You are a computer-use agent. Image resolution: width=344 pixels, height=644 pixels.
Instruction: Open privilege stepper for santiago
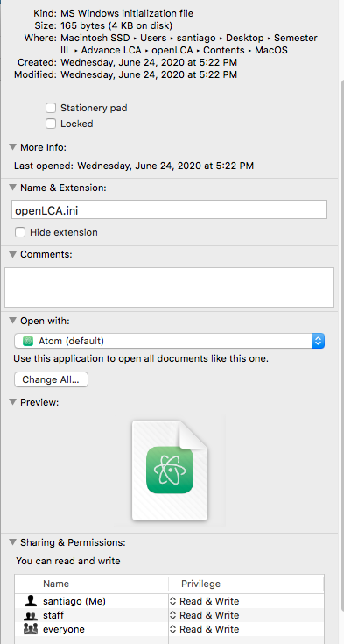[x=172, y=601]
